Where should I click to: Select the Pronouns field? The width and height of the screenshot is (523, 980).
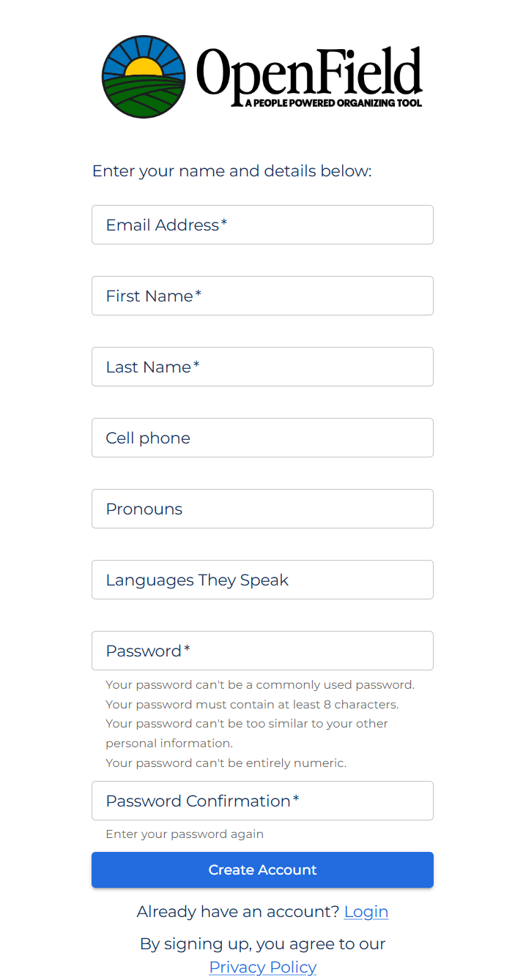point(262,509)
